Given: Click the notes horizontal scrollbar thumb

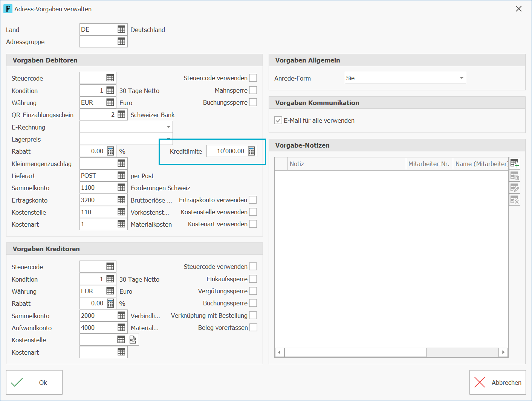Looking at the screenshot, I should 355,352.
